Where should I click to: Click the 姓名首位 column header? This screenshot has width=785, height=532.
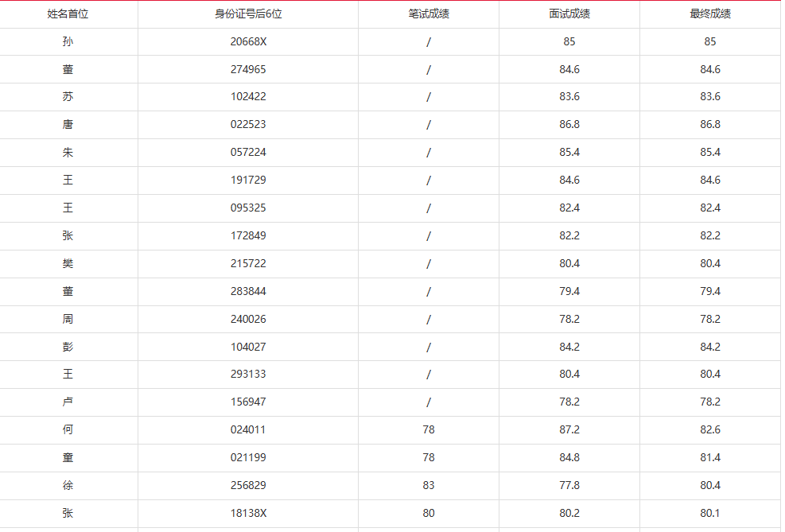point(68,14)
